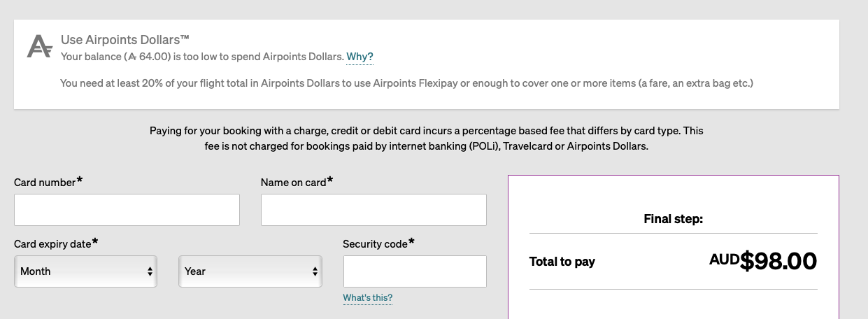Click the Airpoints Dollars logo icon
Viewport: 868px width, 319px height.
pos(39,47)
